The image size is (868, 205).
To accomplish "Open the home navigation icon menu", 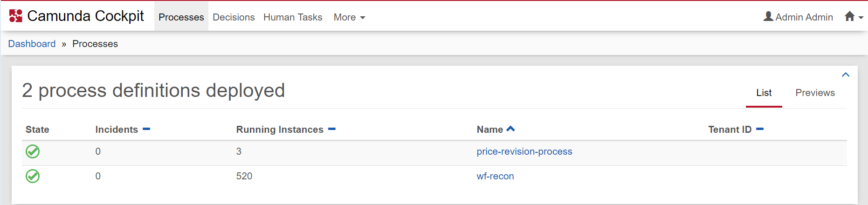I will (853, 17).
